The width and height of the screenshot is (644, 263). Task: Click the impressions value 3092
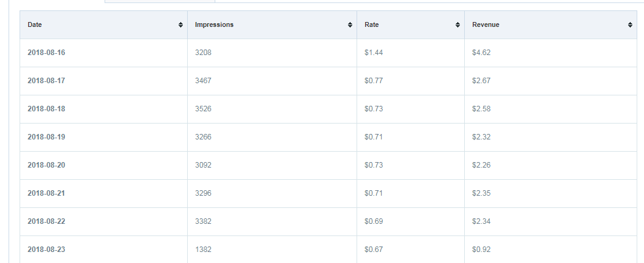click(203, 165)
